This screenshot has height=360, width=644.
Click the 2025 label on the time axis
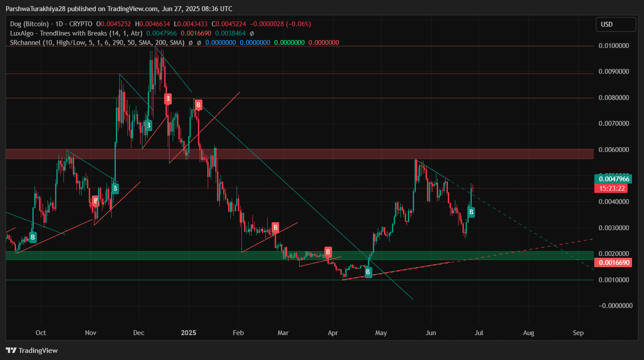pos(189,332)
